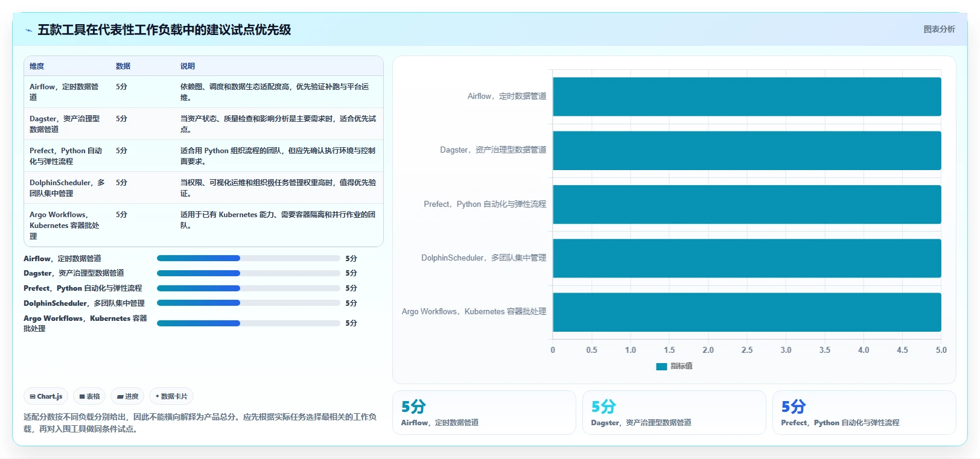Open the Dagster 5分 data card
980x459 pixels.
pyautogui.click(x=674, y=413)
